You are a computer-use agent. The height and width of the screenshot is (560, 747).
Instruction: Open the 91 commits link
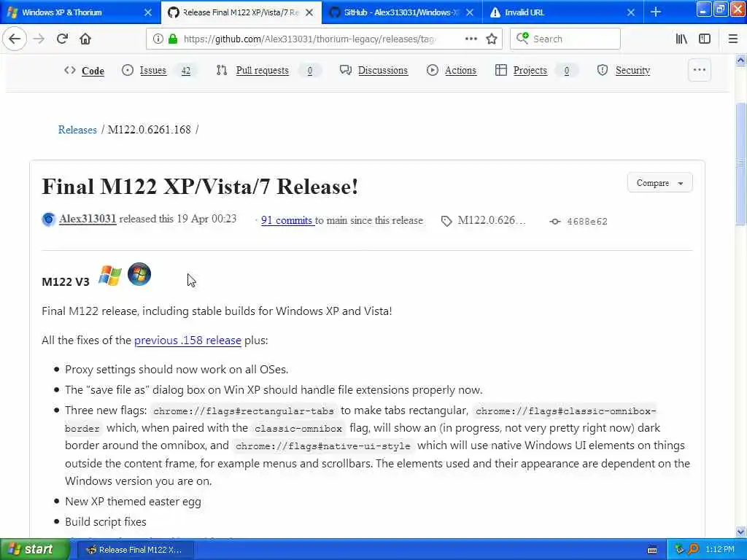tap(287, 220)
